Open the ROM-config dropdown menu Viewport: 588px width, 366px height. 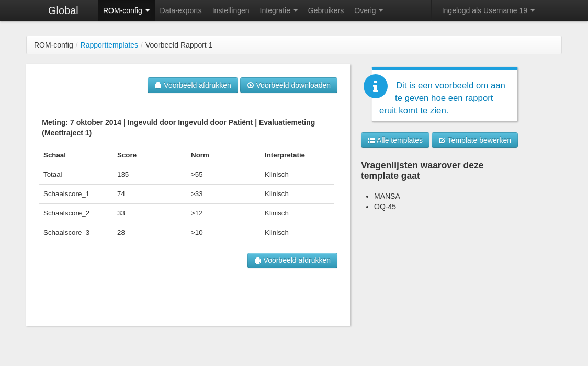126,10
